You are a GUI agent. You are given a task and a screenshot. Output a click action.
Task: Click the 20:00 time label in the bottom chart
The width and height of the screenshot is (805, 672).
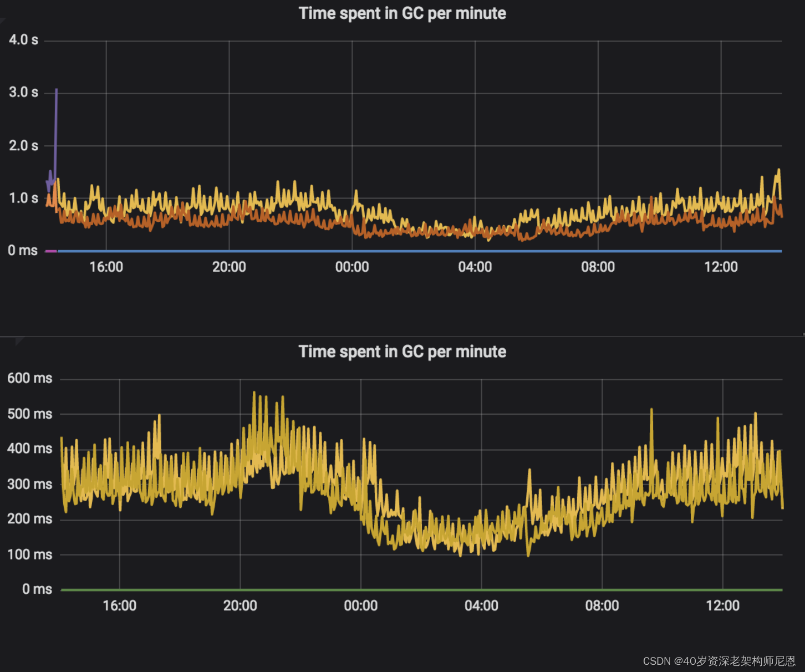coord(240,605)
